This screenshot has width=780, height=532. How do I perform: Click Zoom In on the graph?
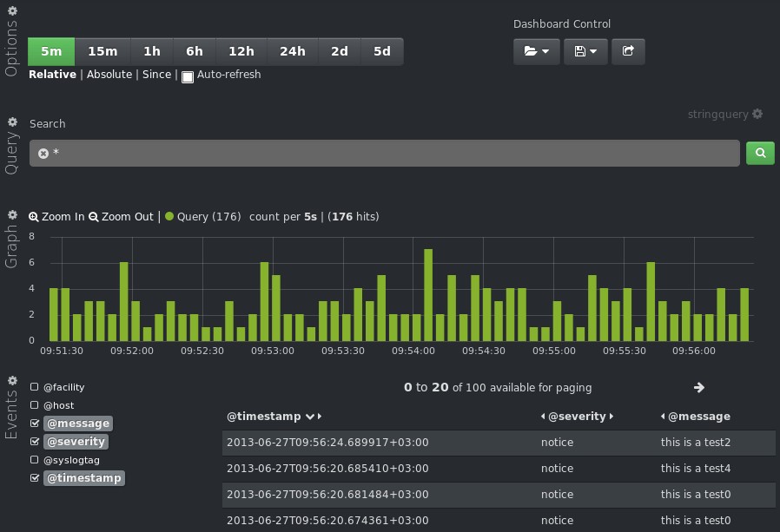56,217
